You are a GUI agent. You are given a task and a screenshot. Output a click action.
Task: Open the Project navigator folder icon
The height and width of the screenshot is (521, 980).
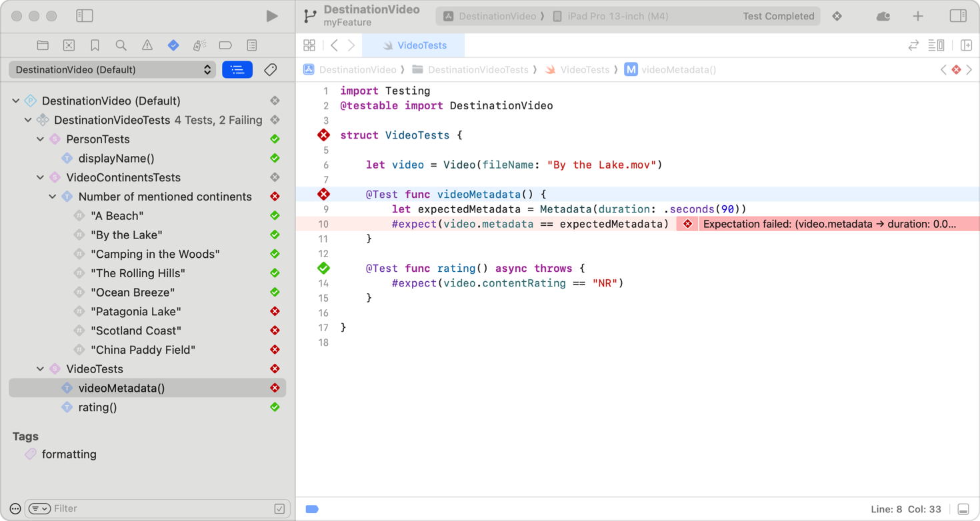[x=43, y=45]
